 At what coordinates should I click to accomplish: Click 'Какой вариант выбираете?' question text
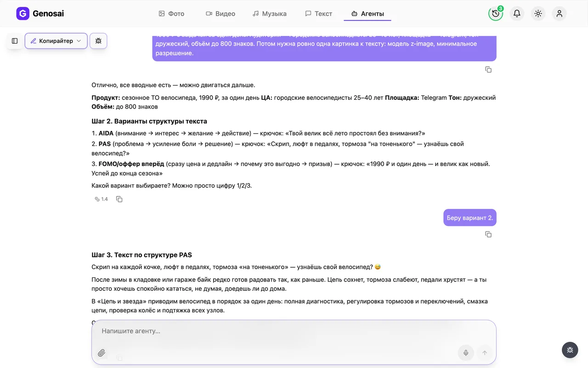coord(131,186)
